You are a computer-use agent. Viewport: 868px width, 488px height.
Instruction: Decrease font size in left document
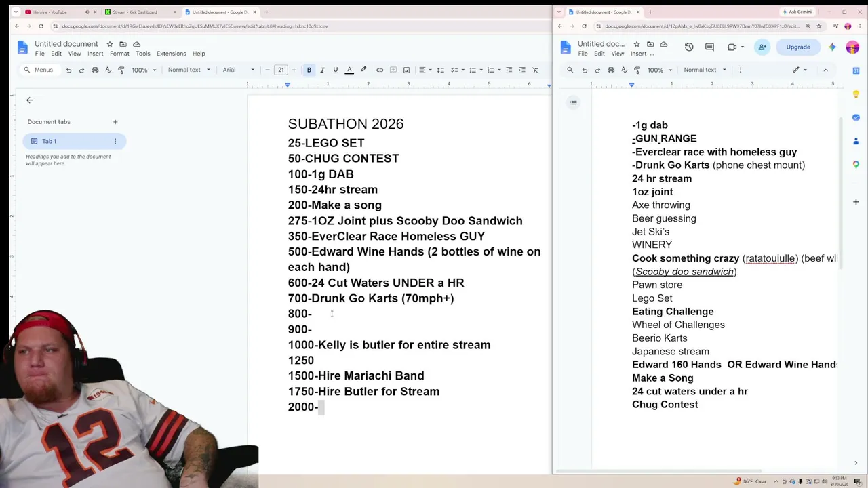pos(267,70)
